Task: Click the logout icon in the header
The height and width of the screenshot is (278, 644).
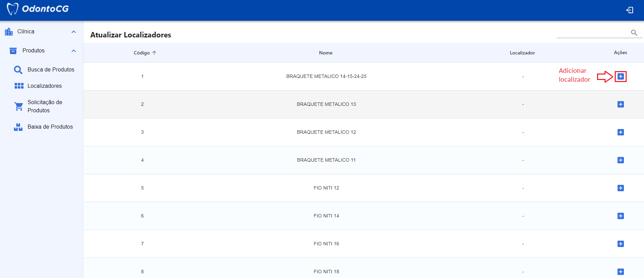Action: pyautogui.click(x=630, y=10)
